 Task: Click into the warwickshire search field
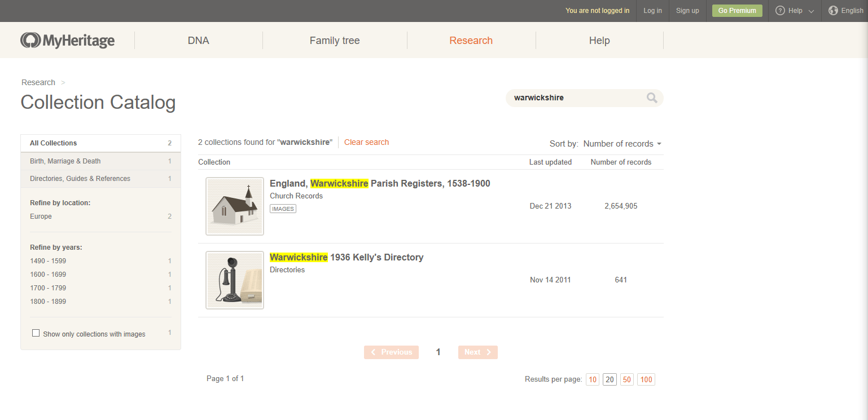[x=576, y=98]
